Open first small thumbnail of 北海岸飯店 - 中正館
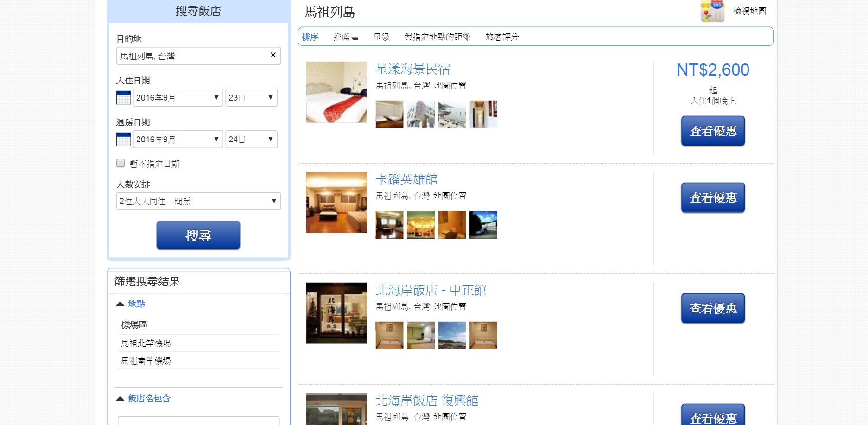Image resolution: width=868 pixels, height=425 pixels. (389, 336)
